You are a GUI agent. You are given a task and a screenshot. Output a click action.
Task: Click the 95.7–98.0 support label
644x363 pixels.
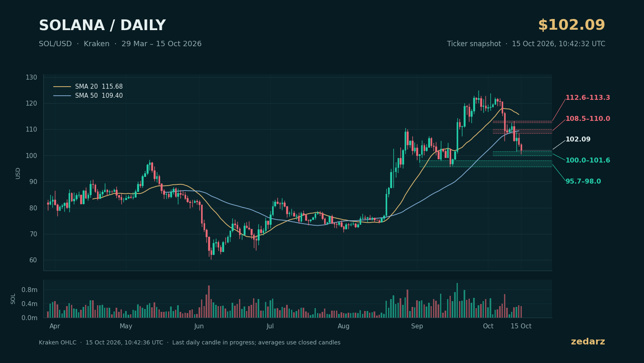click(583, 181)
